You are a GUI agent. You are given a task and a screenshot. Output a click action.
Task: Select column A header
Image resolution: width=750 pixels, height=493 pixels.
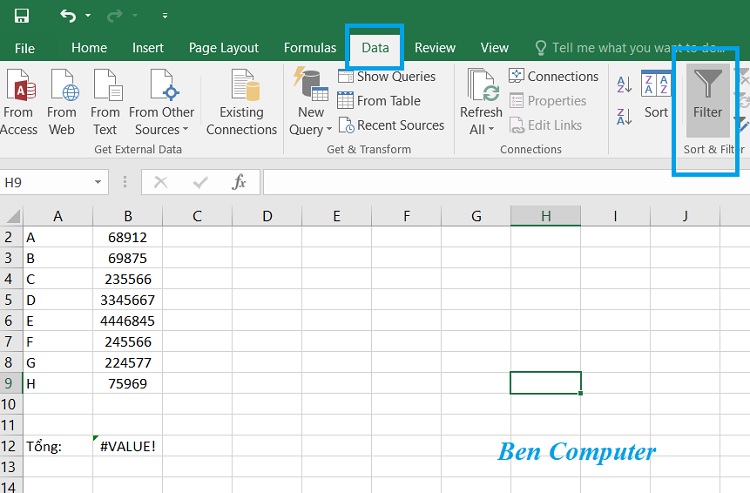(58, 216)
